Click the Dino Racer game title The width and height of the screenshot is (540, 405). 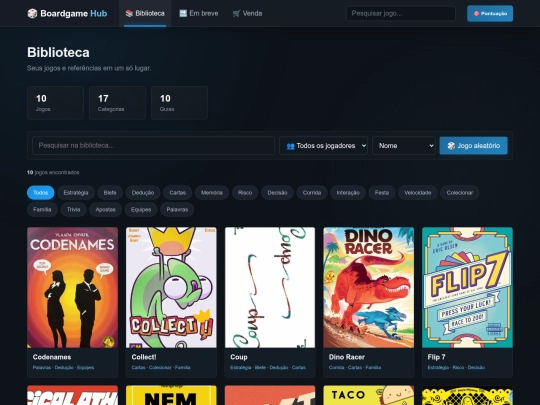347,357
